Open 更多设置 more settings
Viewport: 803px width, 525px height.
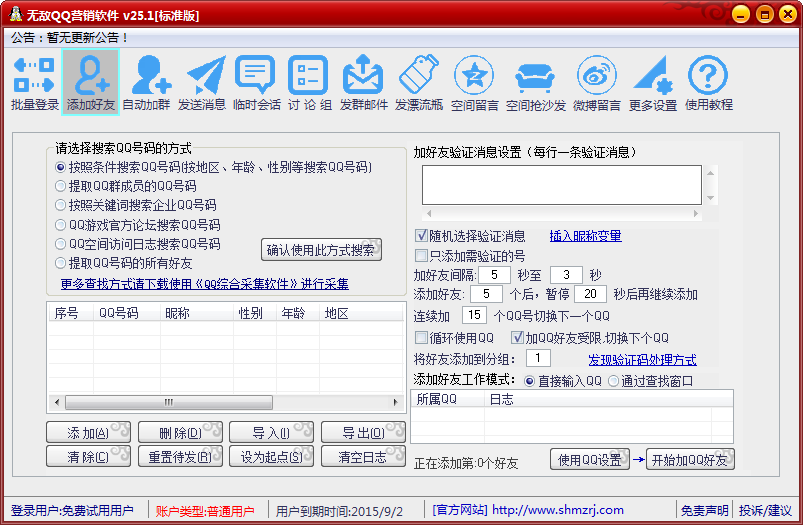point(653,83)
